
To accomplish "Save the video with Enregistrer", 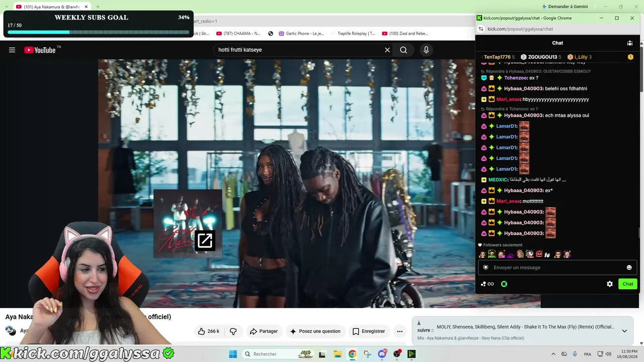I will pyautogui.click(x=368, y=331).
